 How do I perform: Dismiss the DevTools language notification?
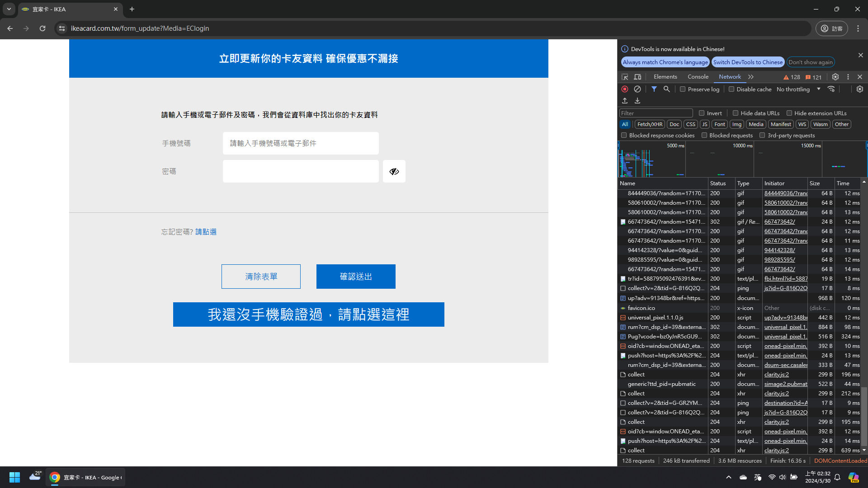coord(860,55)
